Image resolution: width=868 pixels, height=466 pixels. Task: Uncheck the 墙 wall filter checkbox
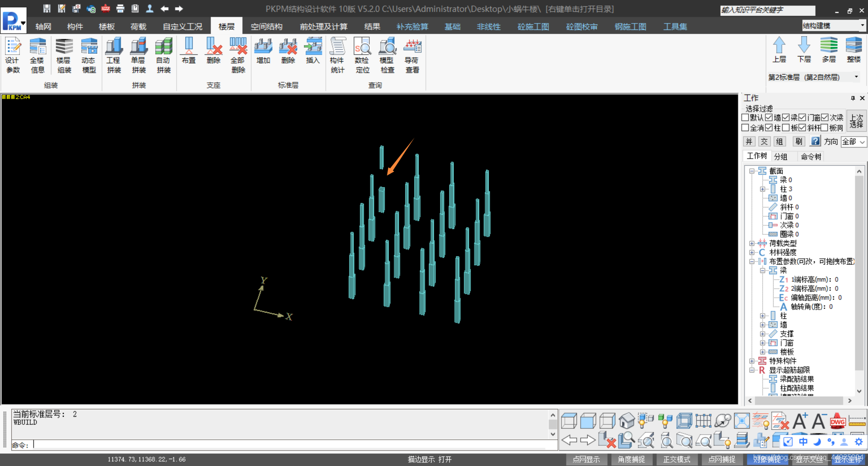769,117
